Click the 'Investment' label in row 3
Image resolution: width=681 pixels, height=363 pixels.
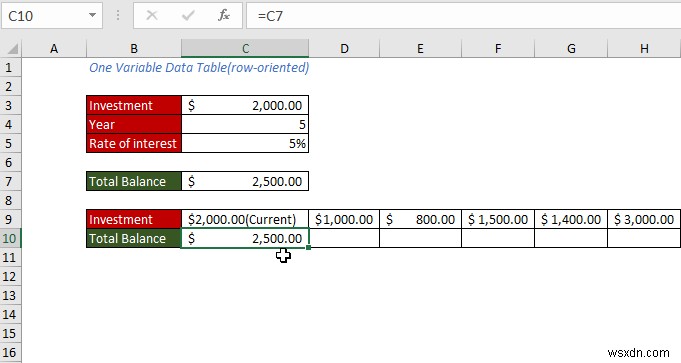[x=134, y=106]
